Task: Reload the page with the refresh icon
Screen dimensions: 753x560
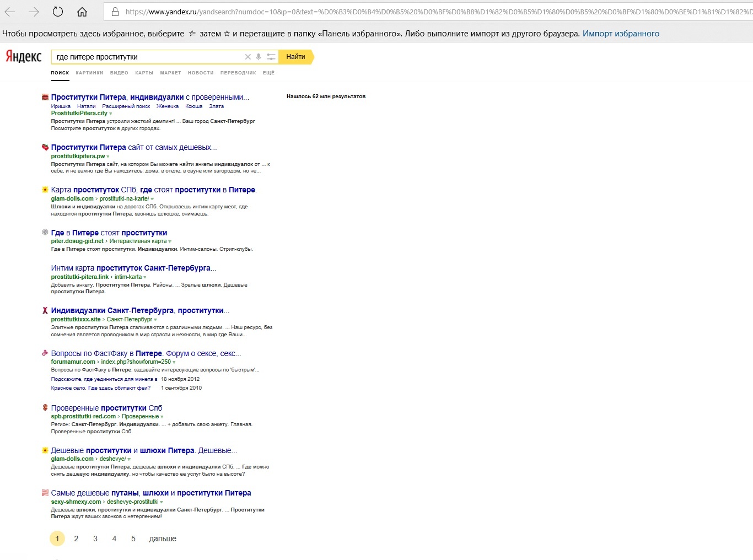Action: [58, 12]
